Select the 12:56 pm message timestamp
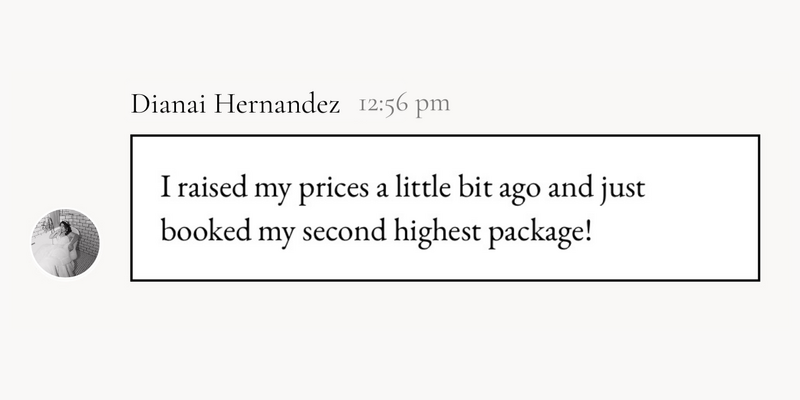Screen dimensions: 800x400 (x=404, y=105)
